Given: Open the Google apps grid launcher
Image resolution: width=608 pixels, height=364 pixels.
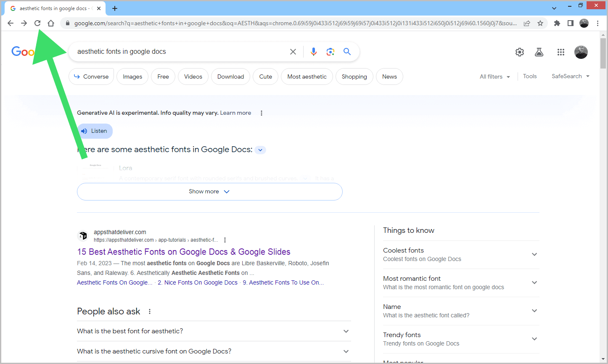Looking at the screenshot, I should click(x=561, y=52).
